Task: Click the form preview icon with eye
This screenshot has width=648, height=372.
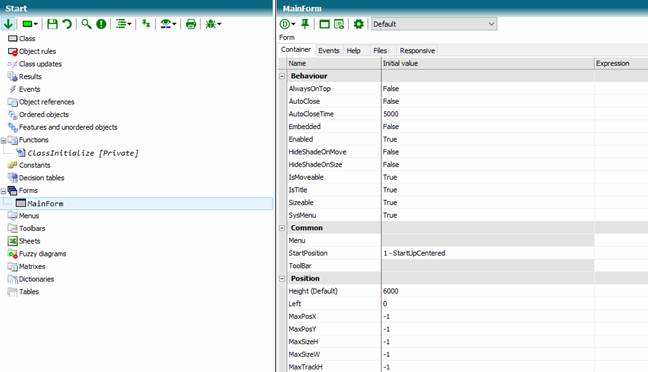Action: tap(339, 24)
